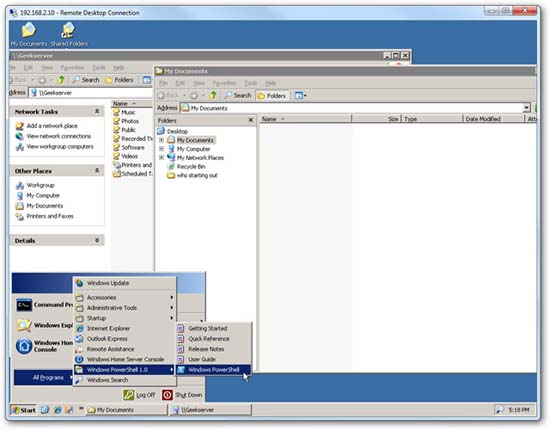Click the Log Off key icon

point(129,395)
